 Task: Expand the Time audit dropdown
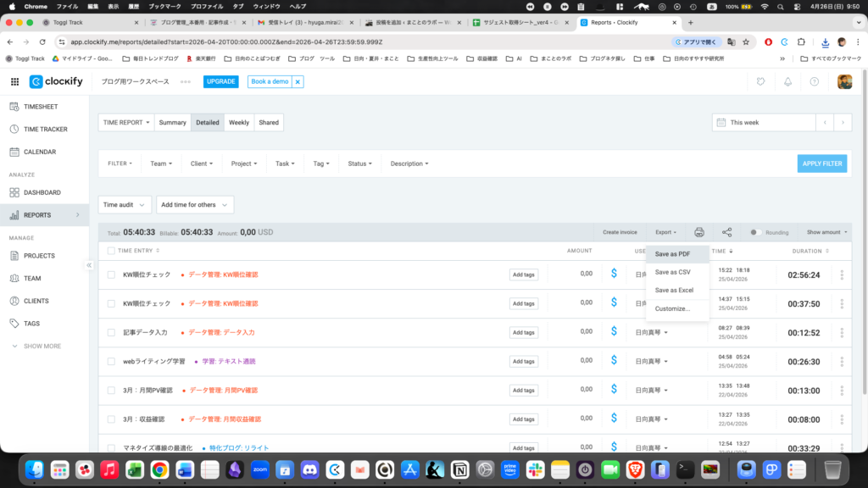(x=124, y=204)
